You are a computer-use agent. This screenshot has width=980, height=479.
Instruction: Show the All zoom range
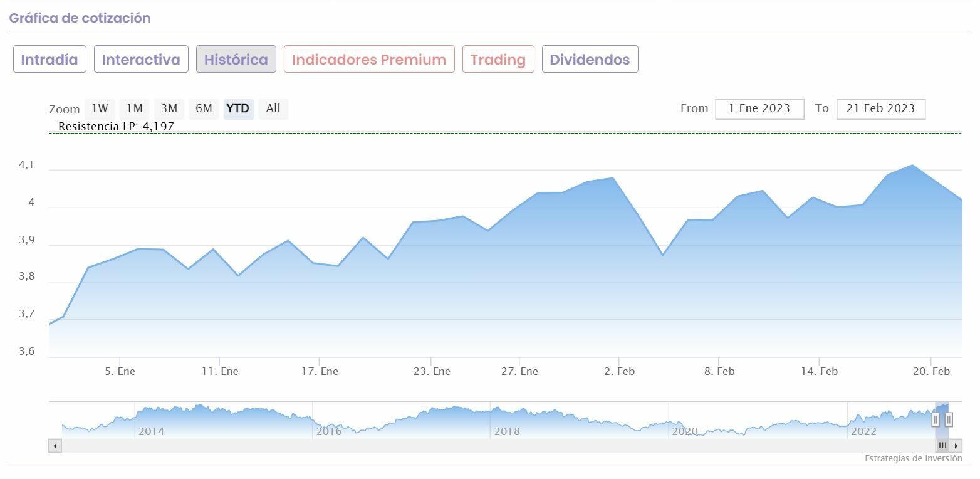click(x=273, y=108)
